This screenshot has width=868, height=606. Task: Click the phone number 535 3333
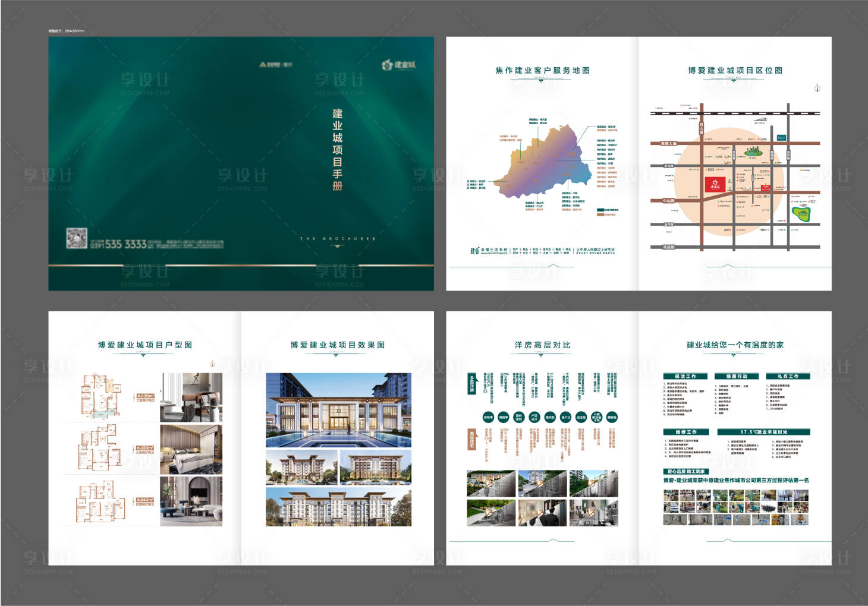coord(125,244)
